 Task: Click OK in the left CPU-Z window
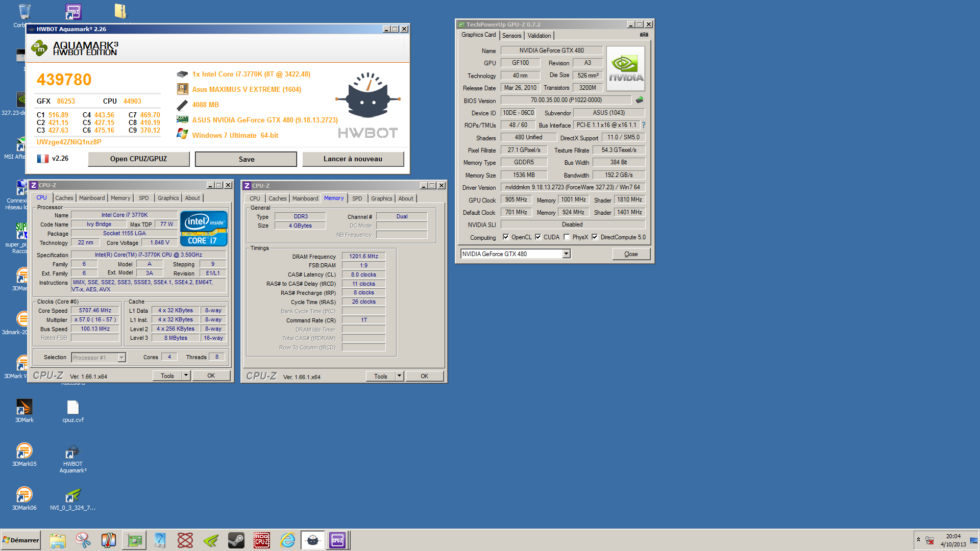[211, 376]
